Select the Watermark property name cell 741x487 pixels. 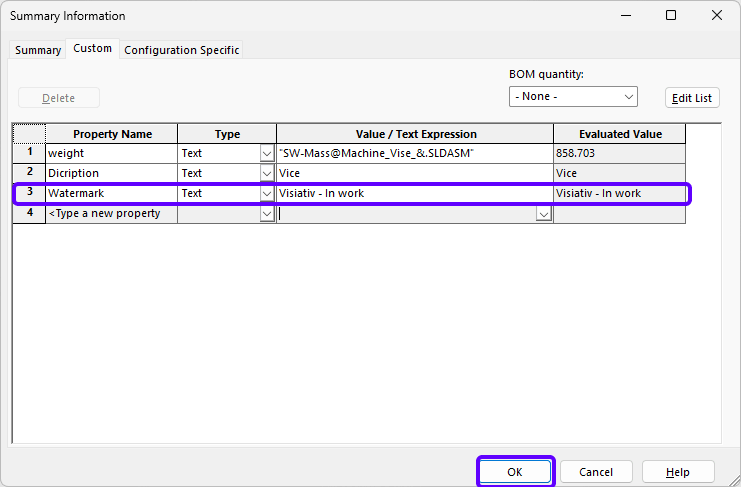[112, 193]
